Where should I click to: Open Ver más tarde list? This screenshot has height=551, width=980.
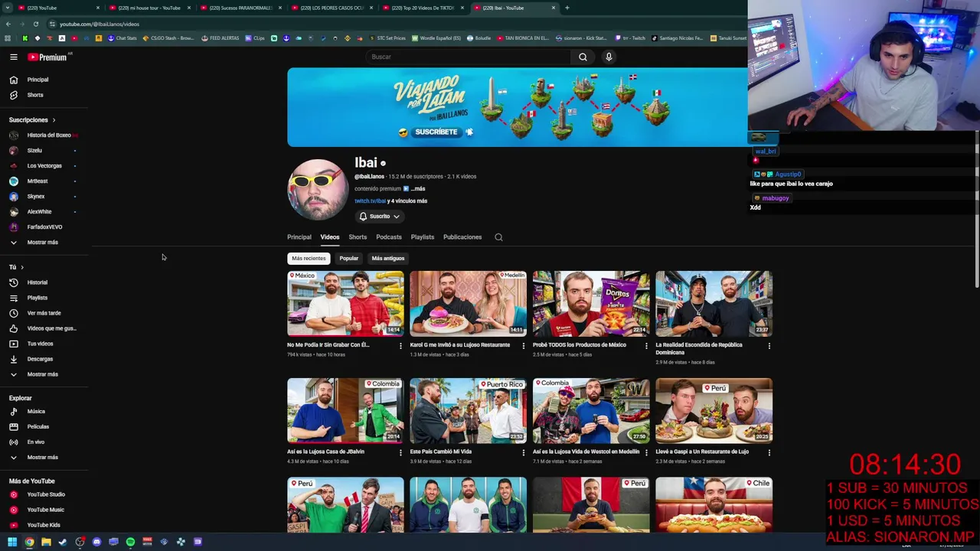44,313
